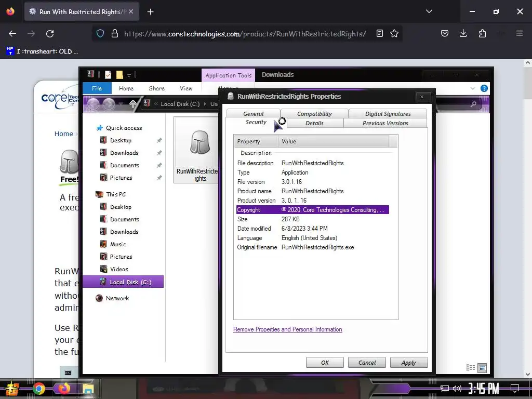List all tabs dropdown in Firefox
532x399 pixels.
[x=429, y=11]
